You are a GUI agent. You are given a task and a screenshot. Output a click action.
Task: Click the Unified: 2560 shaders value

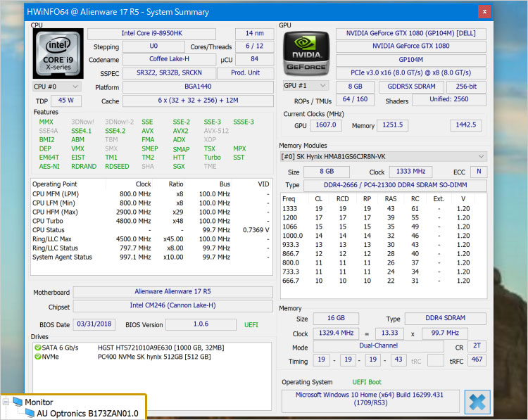[x=449, y=99]
